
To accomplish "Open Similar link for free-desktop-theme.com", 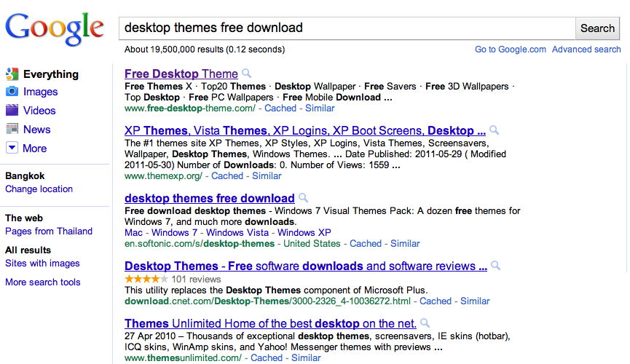I will (x=320, y=108).
